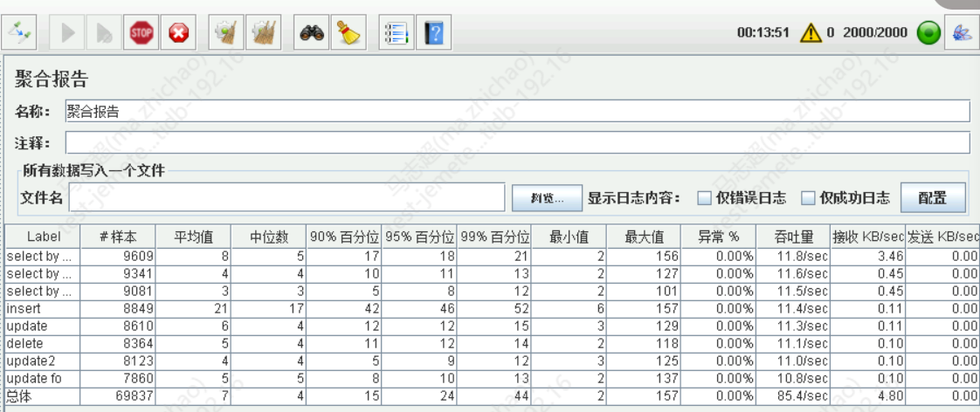
Task: Click the 注释 comment input field
Action: click(517, 143)
